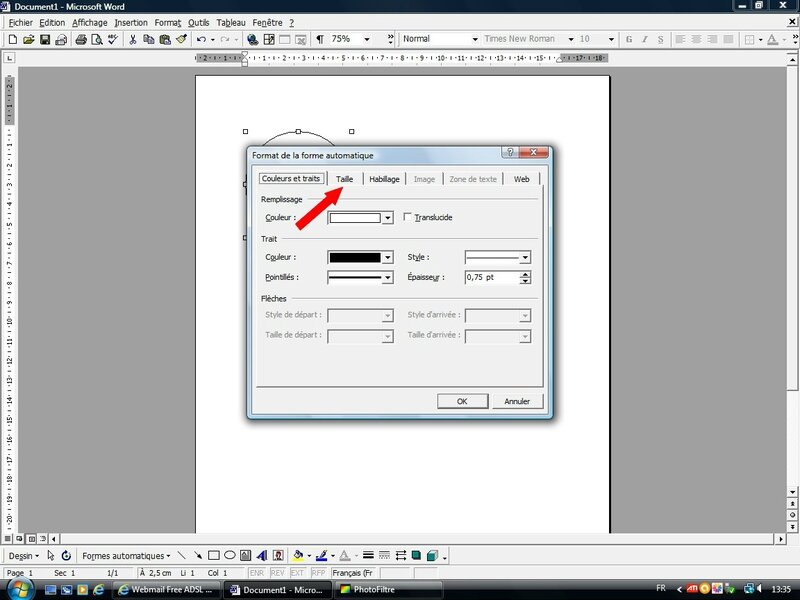This screenshot has width=800, height=600.
Task: Click the Save icon in the toolbar
Action: pyautogui.click(x=45, y=39)
